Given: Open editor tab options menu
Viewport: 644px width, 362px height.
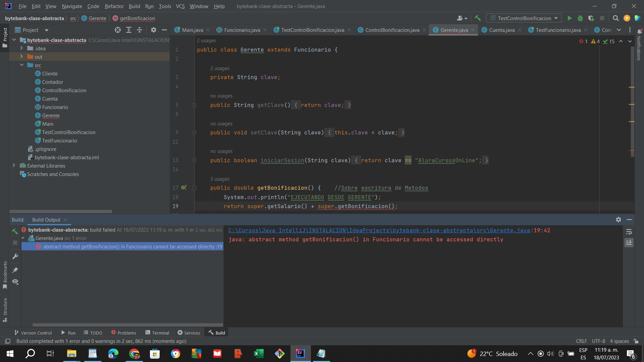Looking at the screenshot, I should click(630, 30).
